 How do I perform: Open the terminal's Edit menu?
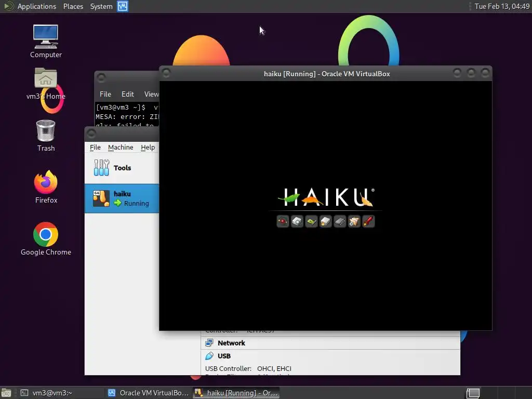128,95
